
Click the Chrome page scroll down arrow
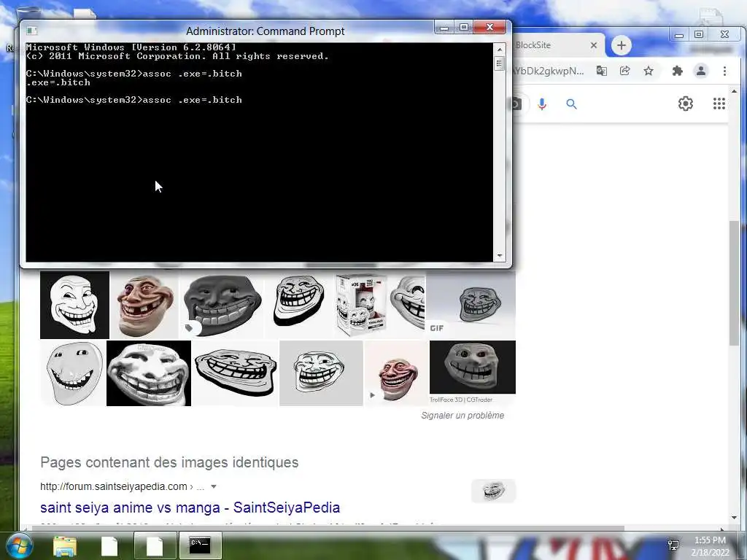pyautogui.click(x=734, y=518)
